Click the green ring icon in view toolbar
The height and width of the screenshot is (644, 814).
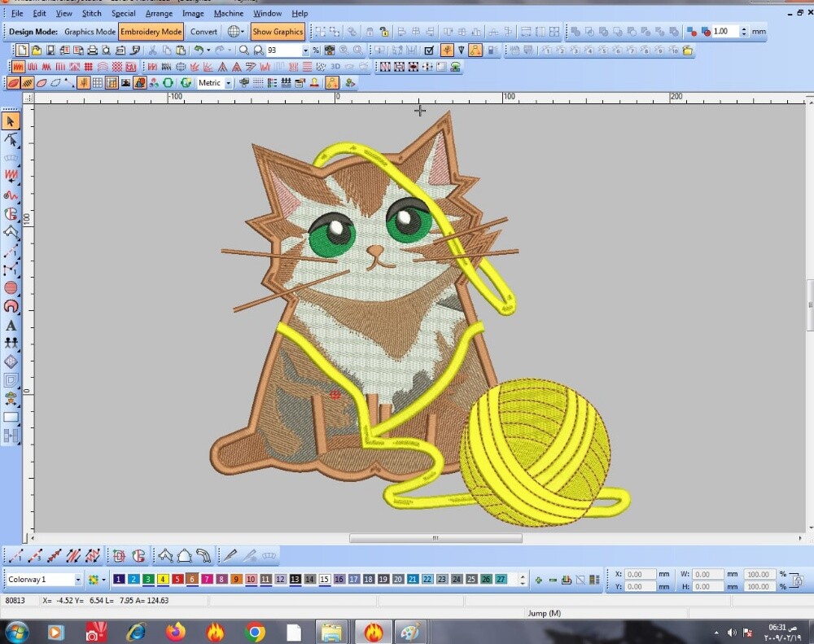[x=168, y=82]
